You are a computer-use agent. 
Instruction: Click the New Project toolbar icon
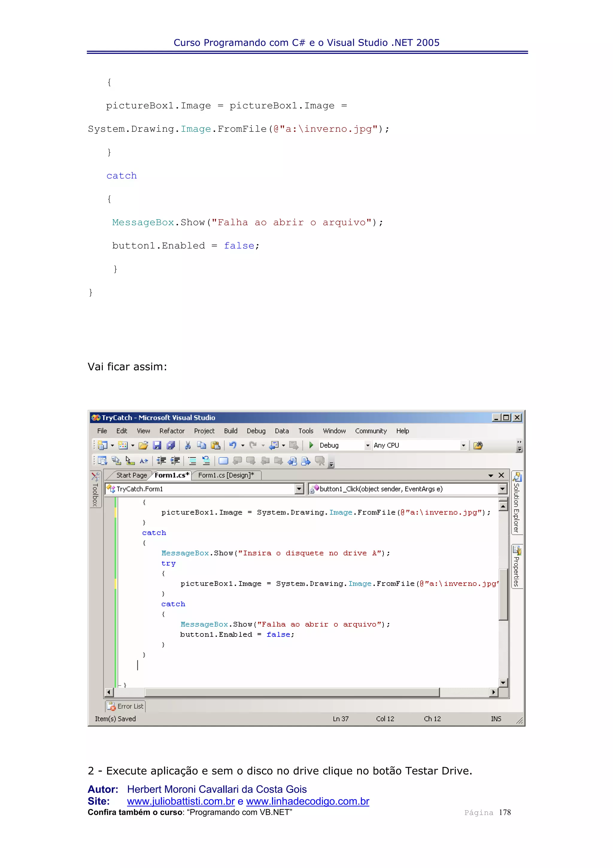click(x=102, y=445)
